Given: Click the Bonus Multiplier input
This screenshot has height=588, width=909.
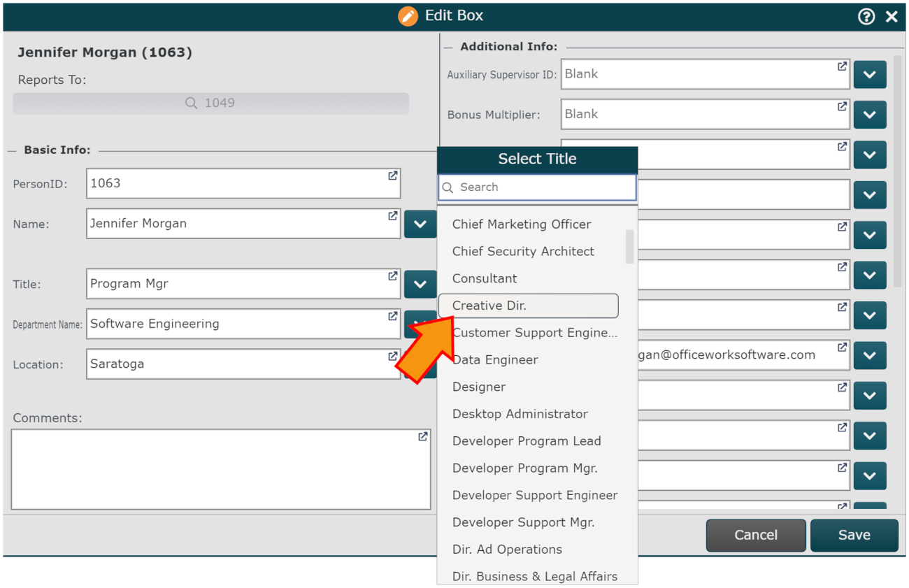Looking at the screenshot, I should click(705, 114).
